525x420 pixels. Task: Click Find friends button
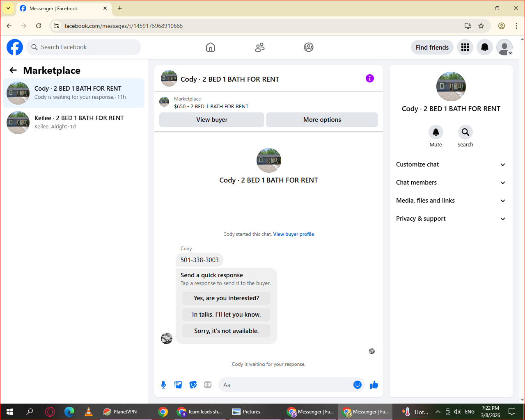pyautogui.click(x=432, y=47)
